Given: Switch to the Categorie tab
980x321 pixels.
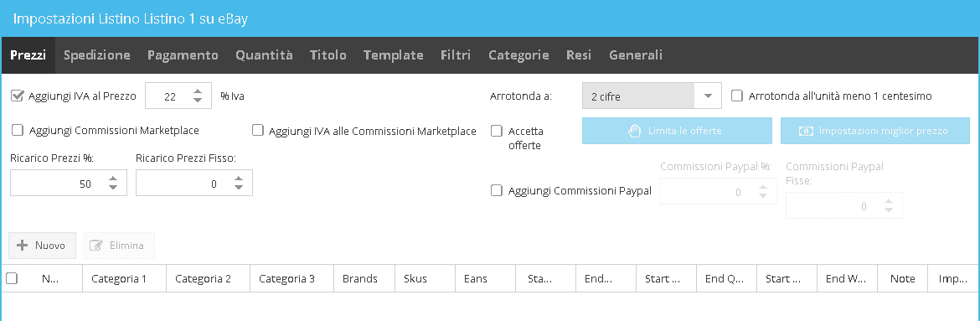Looking at the screenshot, I should pos(518,55).
